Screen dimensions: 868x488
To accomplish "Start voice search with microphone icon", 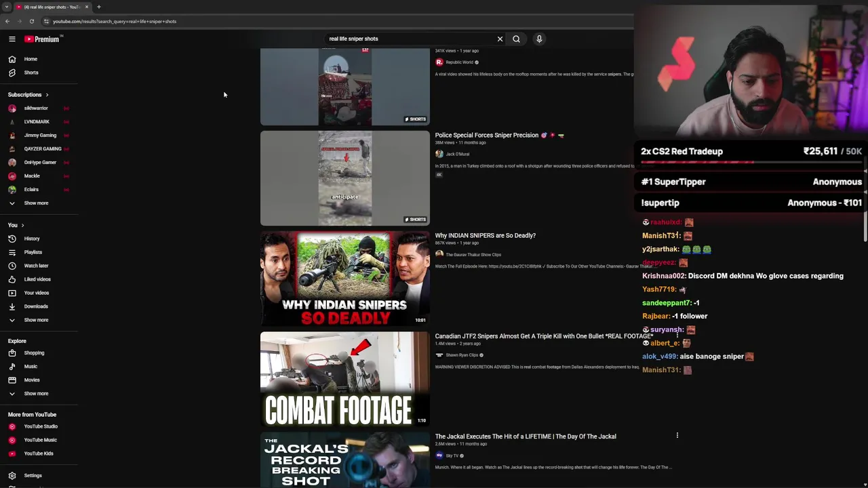I will [539, 39].
